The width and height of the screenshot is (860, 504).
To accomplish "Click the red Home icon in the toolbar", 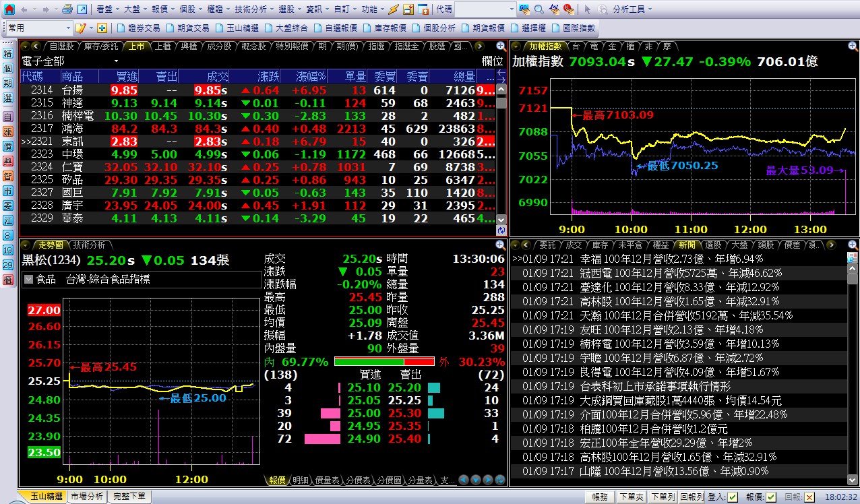I will [9, 9].
